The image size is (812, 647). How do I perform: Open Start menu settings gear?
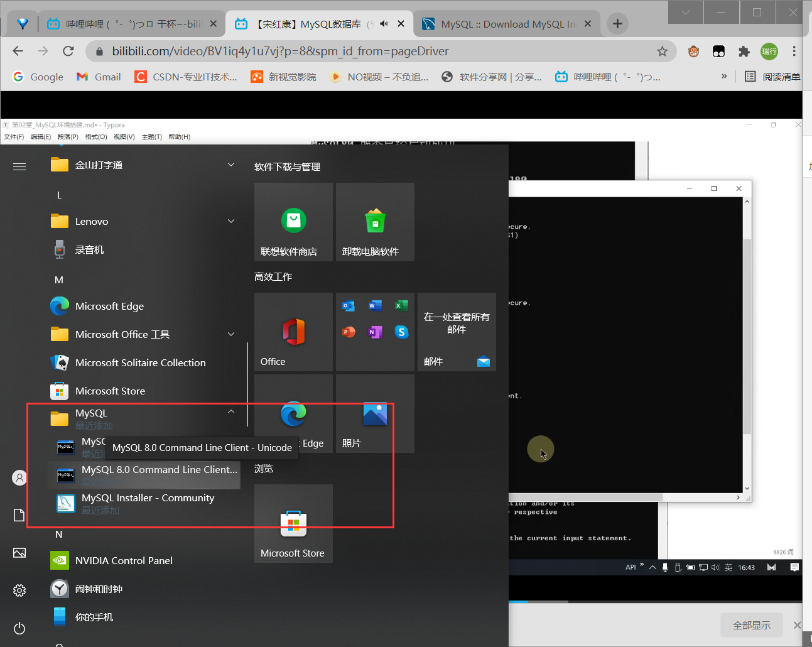pyautogui.click(x=19, y=590)
